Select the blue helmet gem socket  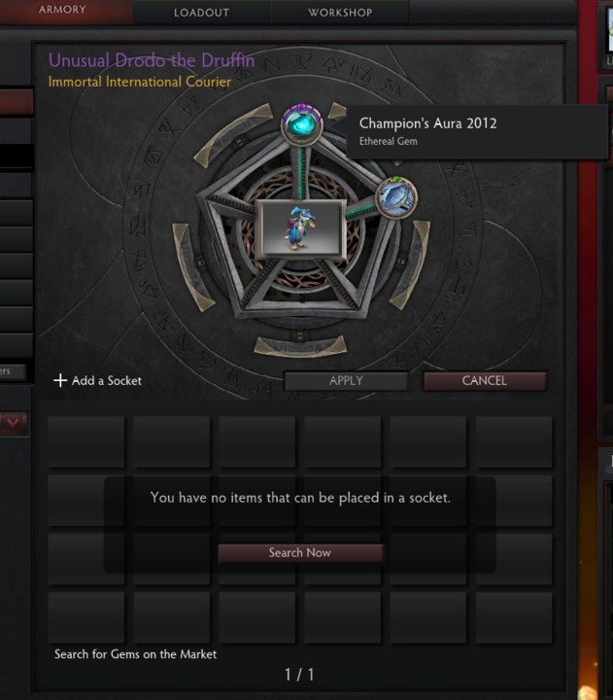[396, 197]
